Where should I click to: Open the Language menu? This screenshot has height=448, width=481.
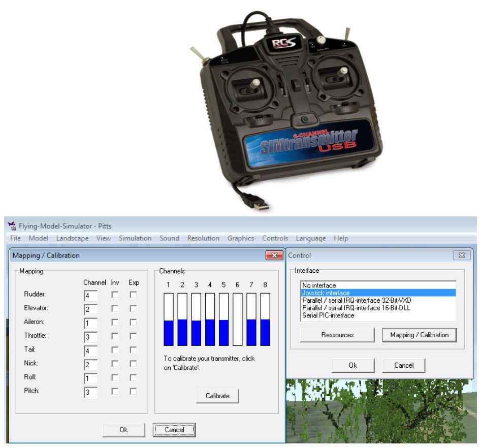point(311,238)
